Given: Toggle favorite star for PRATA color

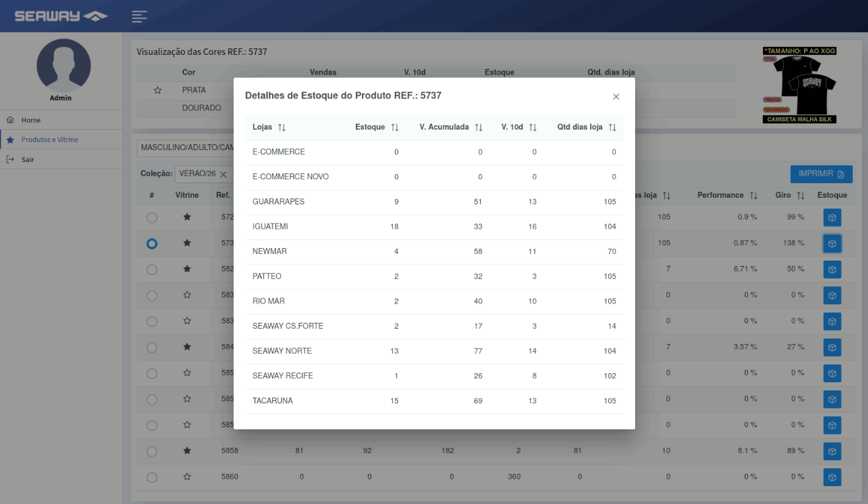Looking at the screenshot, I should [x=157, y=91].
